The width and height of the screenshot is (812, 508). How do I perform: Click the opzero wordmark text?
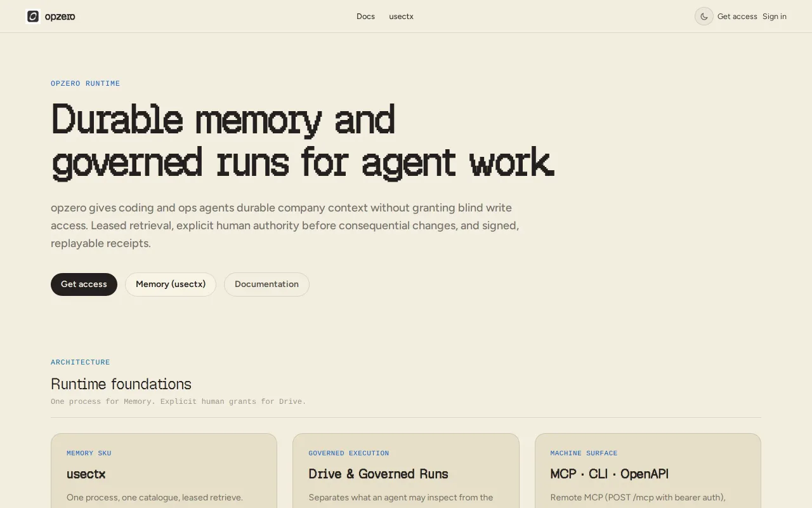60,17
